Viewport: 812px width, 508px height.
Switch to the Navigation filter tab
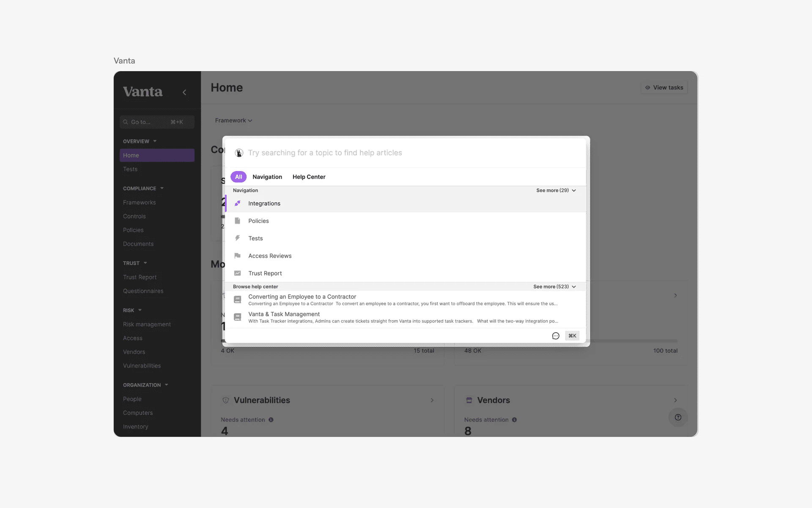[267, 177]
